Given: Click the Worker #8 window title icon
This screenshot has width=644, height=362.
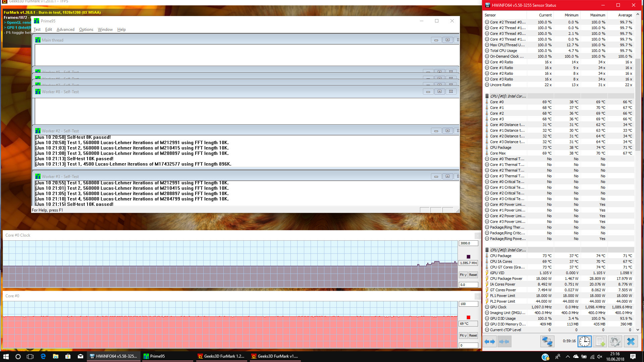Looking at the screenshot, I should pos(38,92).
